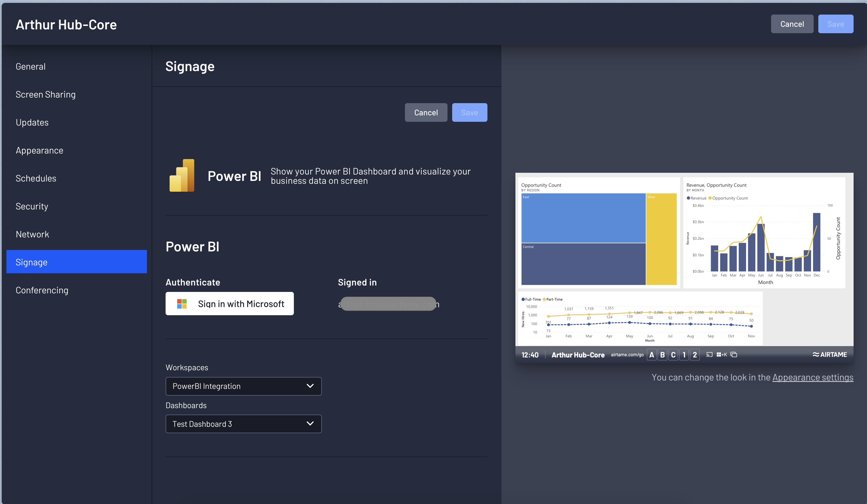867x504 pixels.
Task: Click the Full-Time legend entry
Action: click(531, 299)
